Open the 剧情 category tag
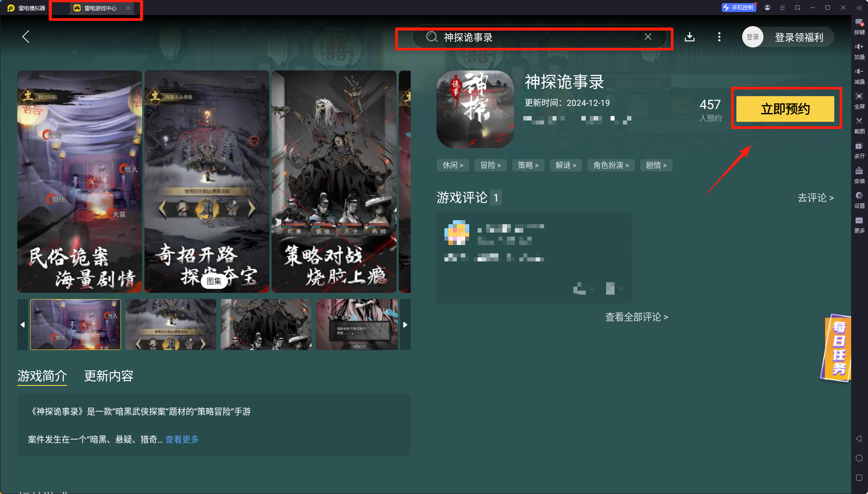868x494 pixels. (x=656, y=165)
